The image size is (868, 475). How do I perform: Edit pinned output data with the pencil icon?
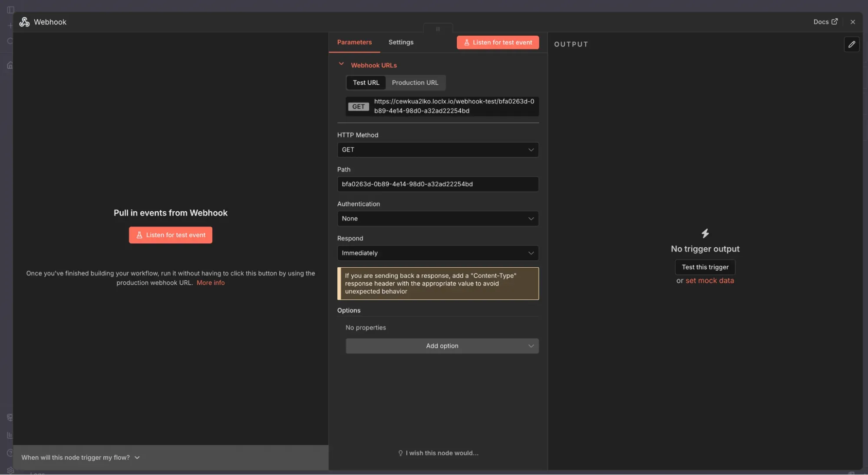point(851,44)
